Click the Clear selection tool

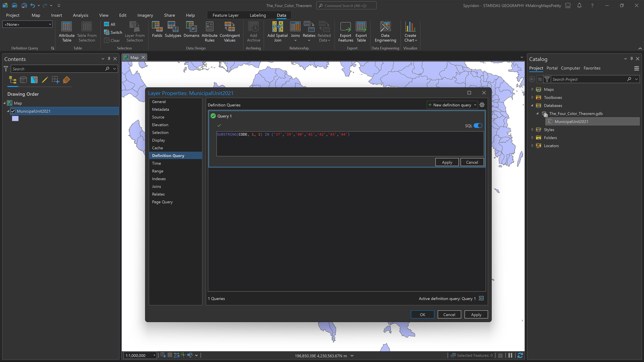coord(113,40)
